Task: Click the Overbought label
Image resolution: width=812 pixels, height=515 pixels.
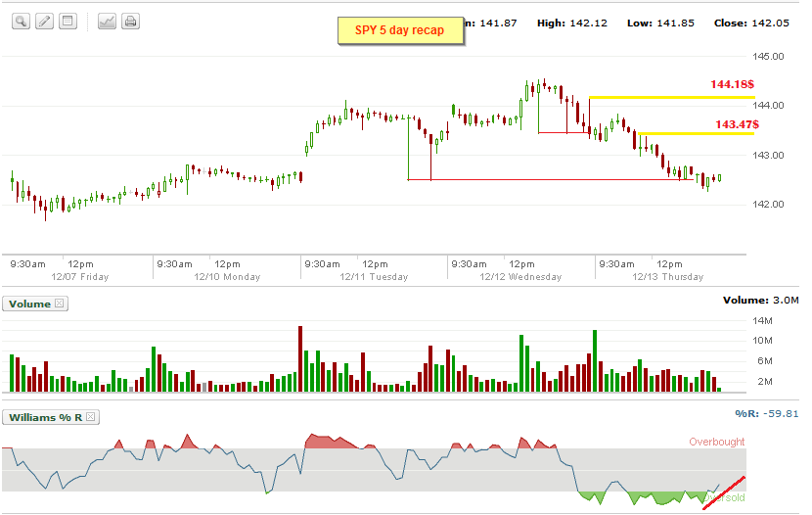Action: click(717, 442)
